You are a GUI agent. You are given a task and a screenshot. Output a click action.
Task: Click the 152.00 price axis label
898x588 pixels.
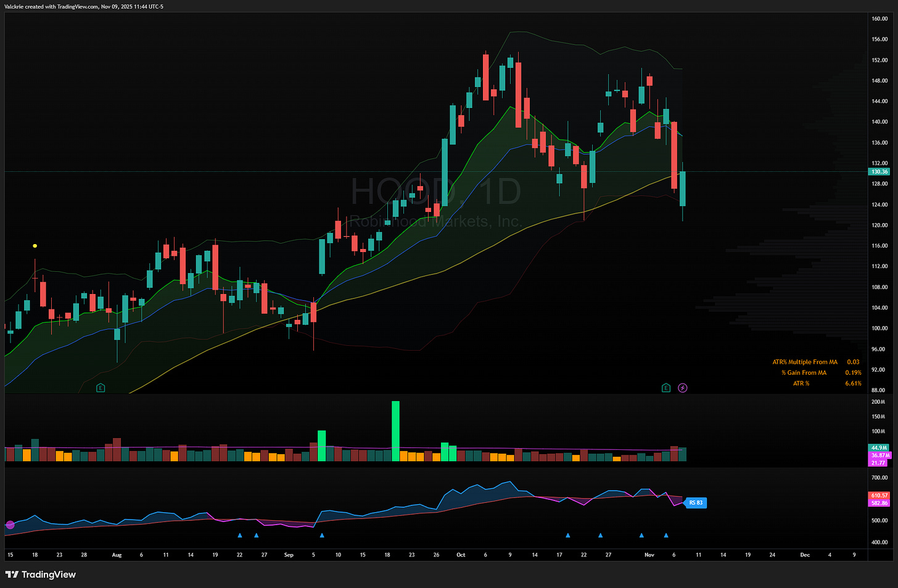[x=879, y=60]
